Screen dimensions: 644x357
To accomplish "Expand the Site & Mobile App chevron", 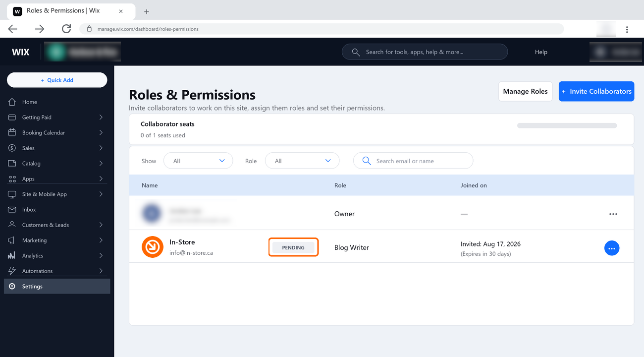I will [x=101, y=194].
